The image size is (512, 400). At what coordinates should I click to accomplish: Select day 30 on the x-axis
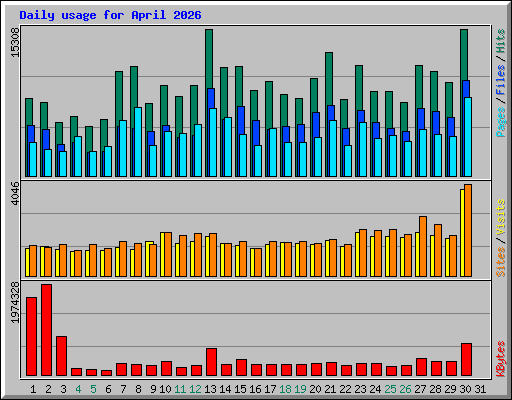(x=465, y=389)
